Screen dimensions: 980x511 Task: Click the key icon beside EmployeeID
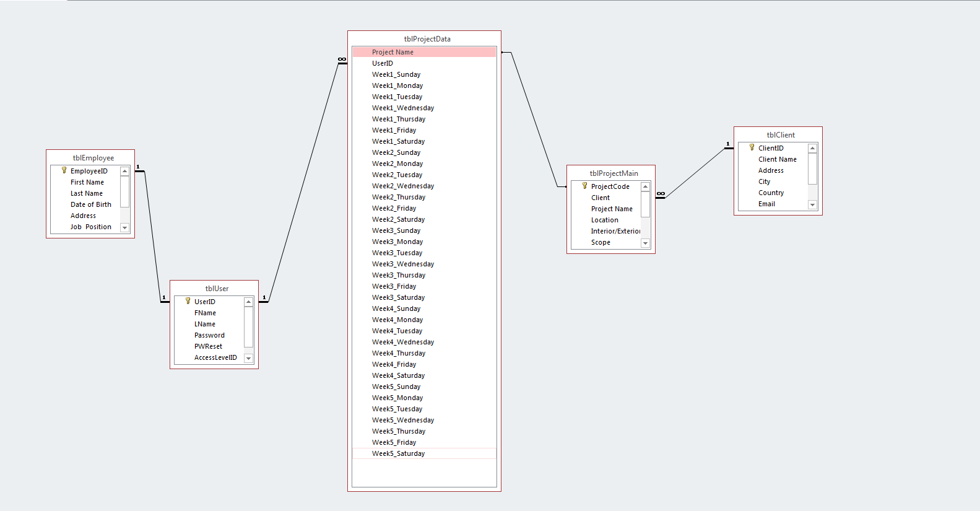[64, 170]
